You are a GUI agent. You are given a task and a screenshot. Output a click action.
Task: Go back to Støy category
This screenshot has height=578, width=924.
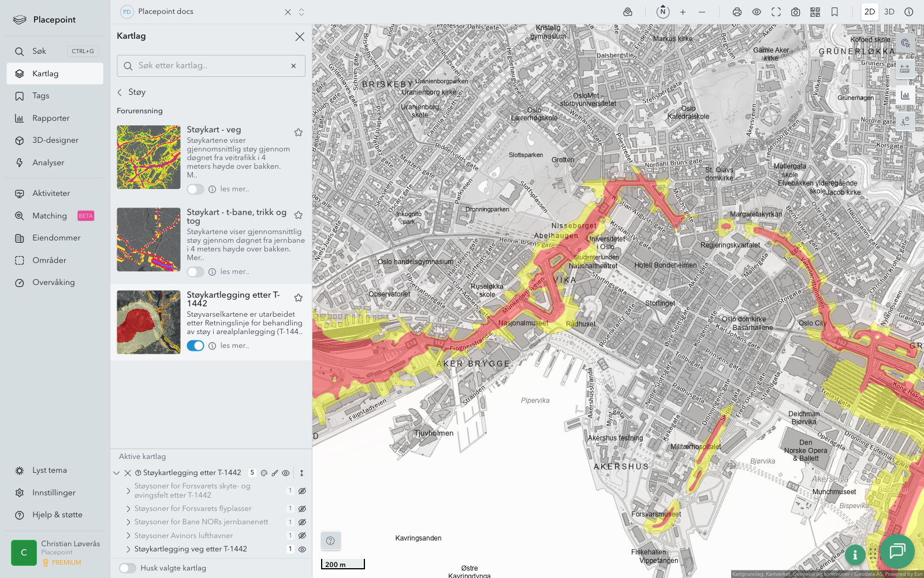pos(120,92)
